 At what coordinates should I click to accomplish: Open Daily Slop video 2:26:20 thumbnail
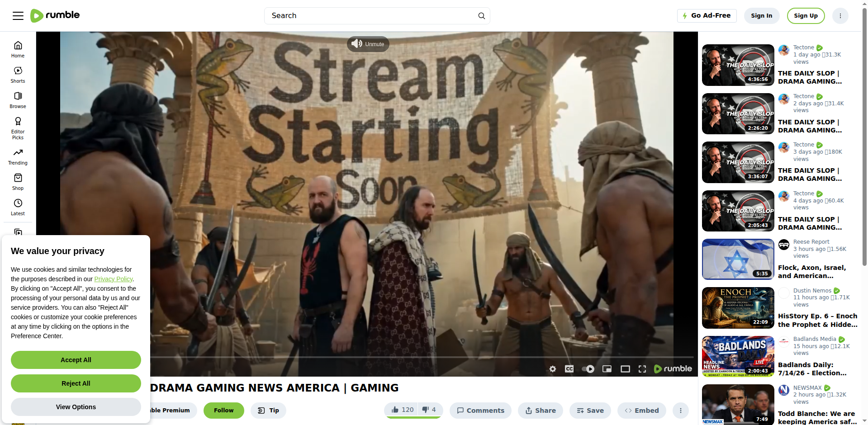[738, 114]
